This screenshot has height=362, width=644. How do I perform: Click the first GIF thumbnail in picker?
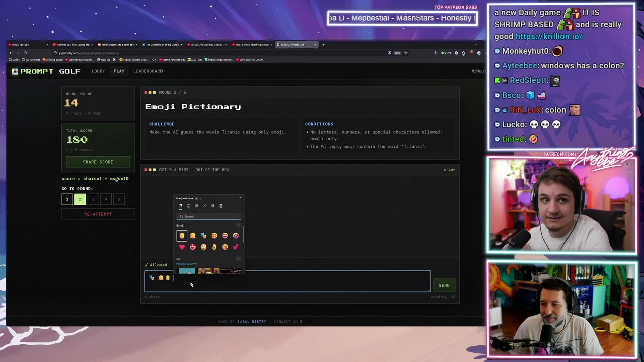click(187, 271)
